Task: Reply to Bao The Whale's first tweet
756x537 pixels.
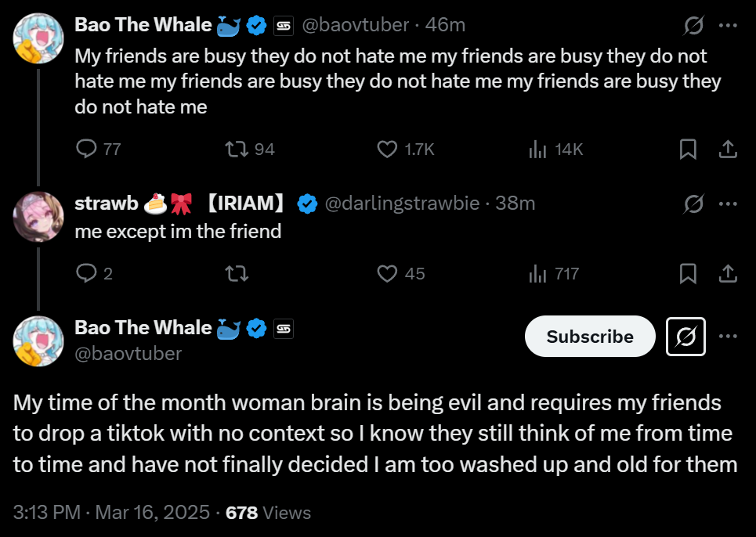Action: click(x=86, y=149)
